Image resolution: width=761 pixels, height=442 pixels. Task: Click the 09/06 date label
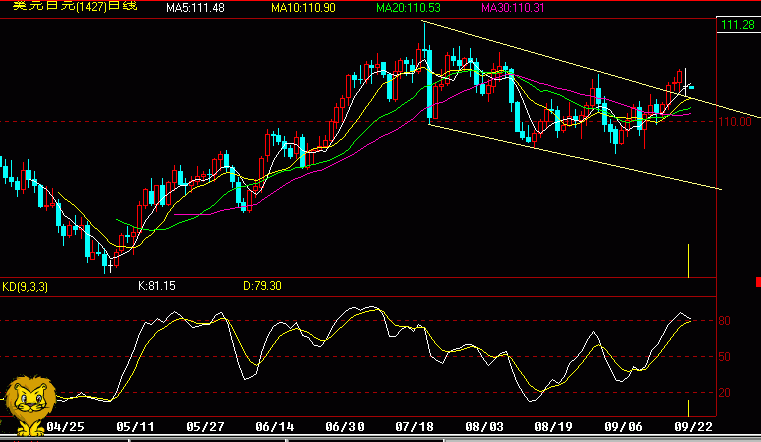tap(623, 427)
